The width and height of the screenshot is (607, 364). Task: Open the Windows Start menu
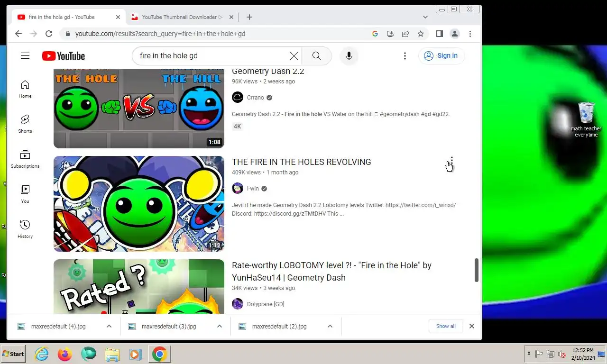[x=13, y=354]
